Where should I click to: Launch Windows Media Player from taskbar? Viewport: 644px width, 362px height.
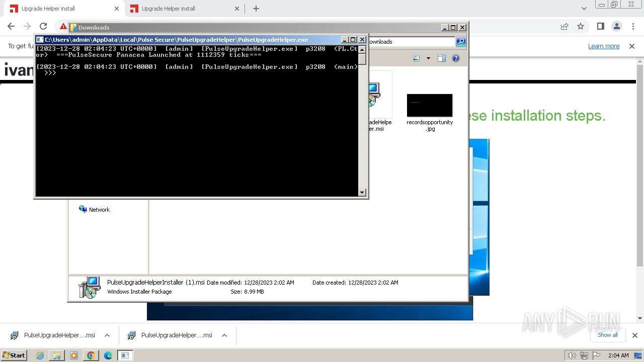click(74, 355)
